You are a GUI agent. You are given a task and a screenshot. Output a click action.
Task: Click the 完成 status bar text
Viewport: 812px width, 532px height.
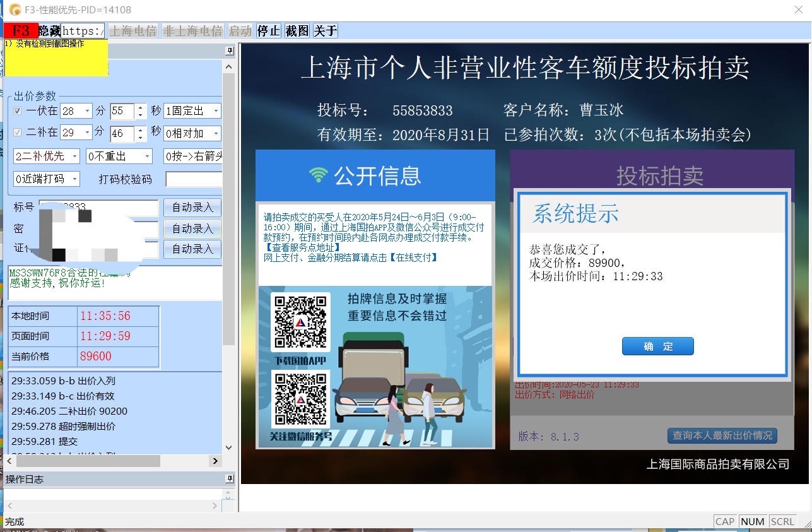tap(15, 522)
